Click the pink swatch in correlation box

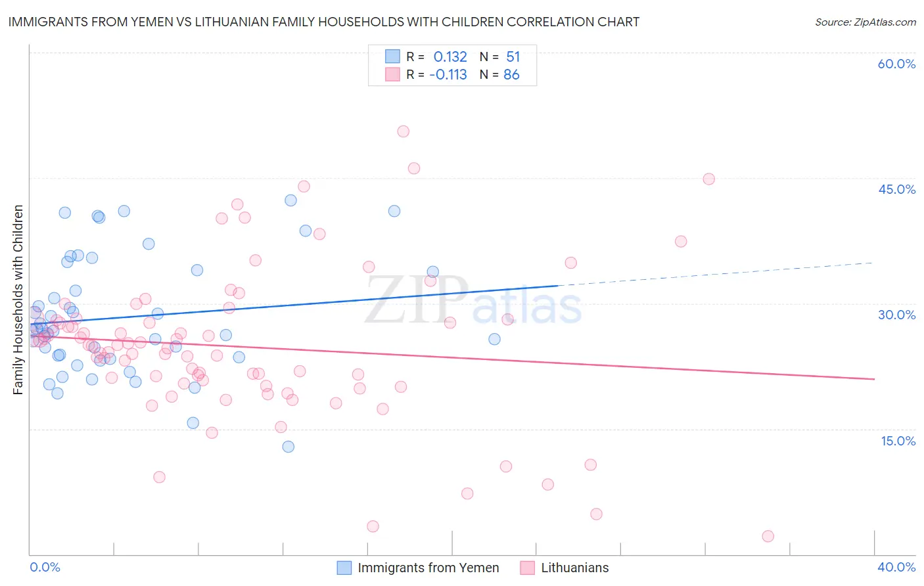[392, 74]
